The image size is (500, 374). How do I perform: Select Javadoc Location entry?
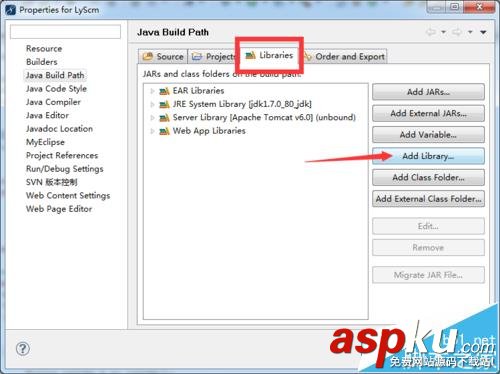59,129
